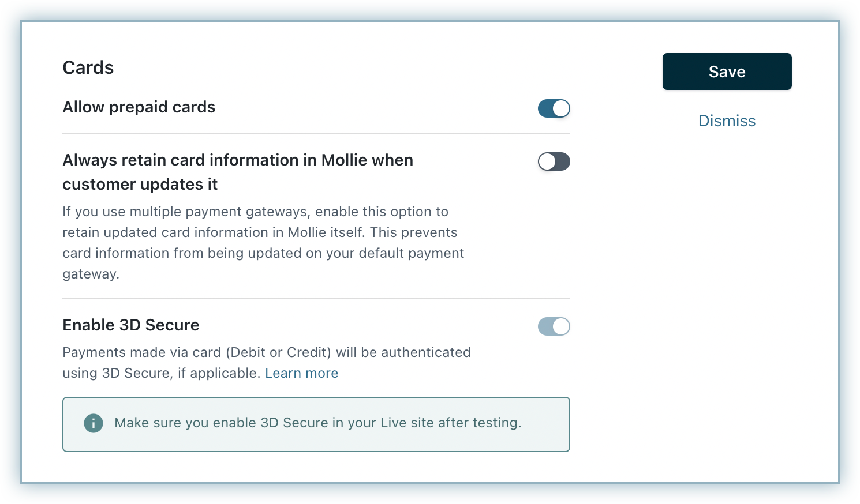This screenshot has width=860, height=504.
Task: Click the words customer updates it in heading
Action: (140, 185)
